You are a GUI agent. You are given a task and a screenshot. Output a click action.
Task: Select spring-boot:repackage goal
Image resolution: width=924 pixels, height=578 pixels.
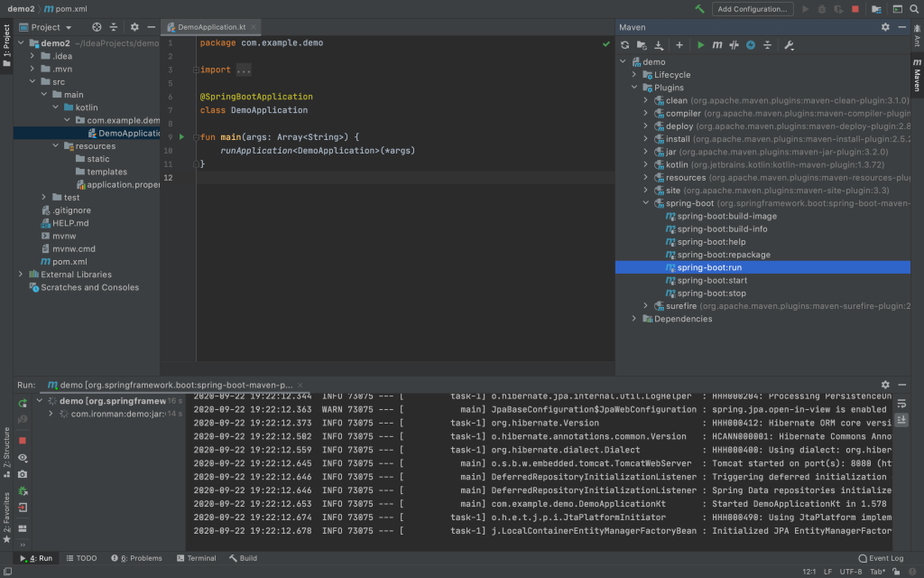pyautogui.click(x=717, y=255)
